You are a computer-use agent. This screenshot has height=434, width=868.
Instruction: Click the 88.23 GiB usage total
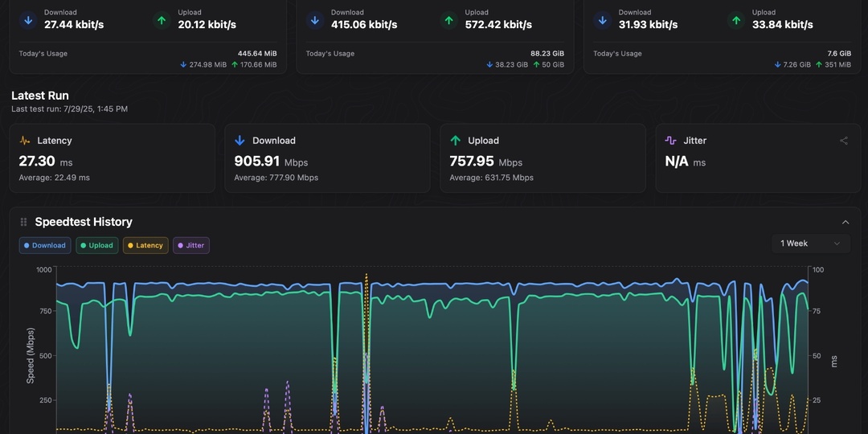coord(547,54)
